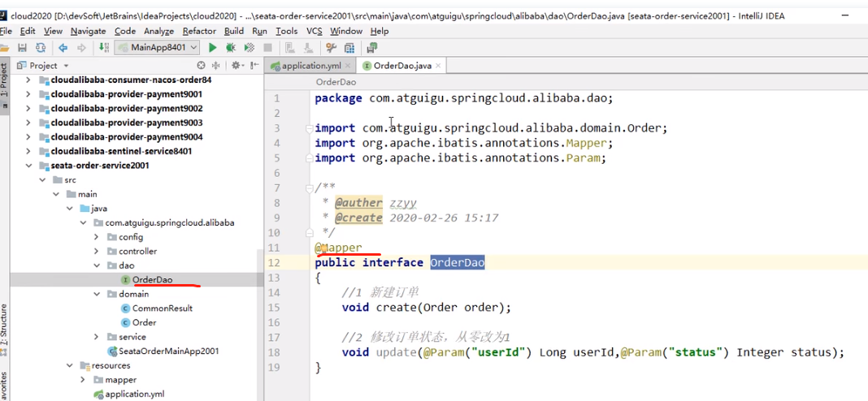Select the cloudalibaba-provider-payment9003 module

(126, 123)
